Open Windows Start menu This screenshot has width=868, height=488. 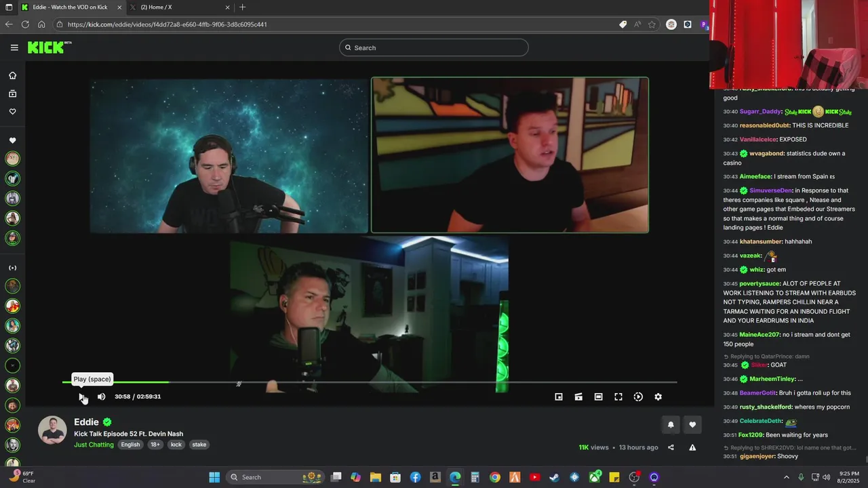(x=214, y=477)
